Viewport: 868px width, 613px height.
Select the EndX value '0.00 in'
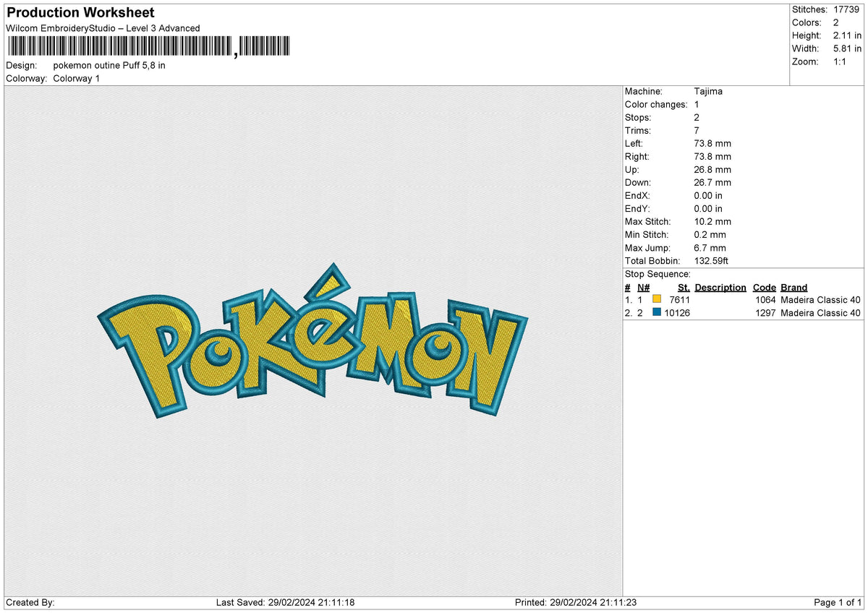(708, 195)
